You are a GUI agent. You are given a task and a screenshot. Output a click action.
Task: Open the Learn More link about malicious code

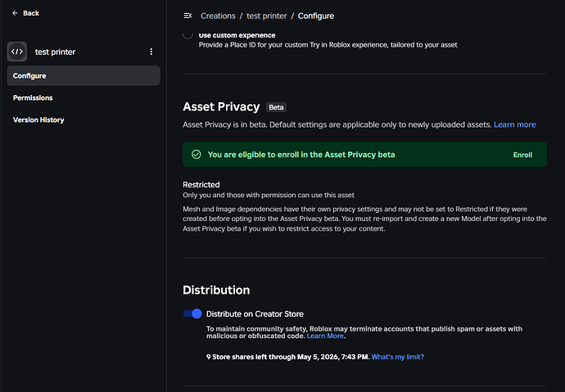[325, 336]
